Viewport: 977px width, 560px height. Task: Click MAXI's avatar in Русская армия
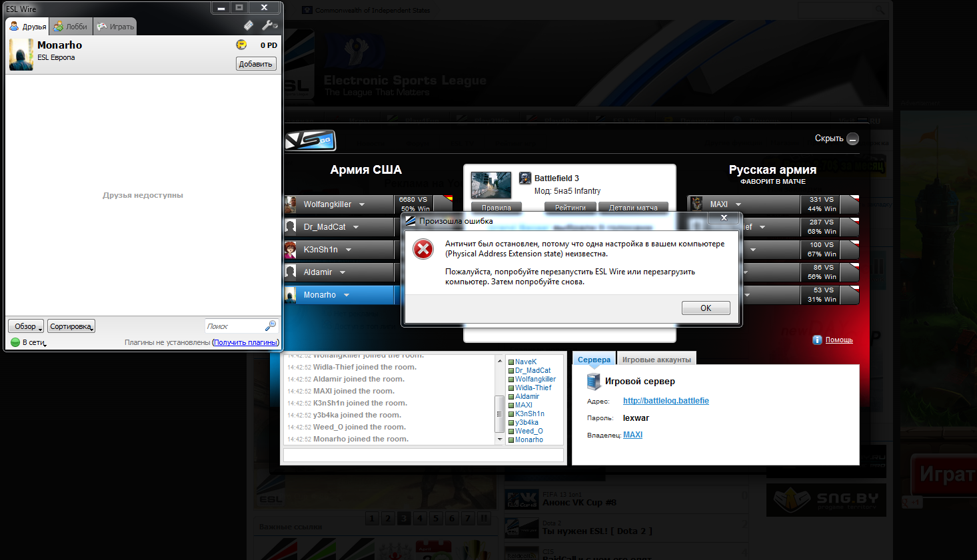[x=696, y=204]
